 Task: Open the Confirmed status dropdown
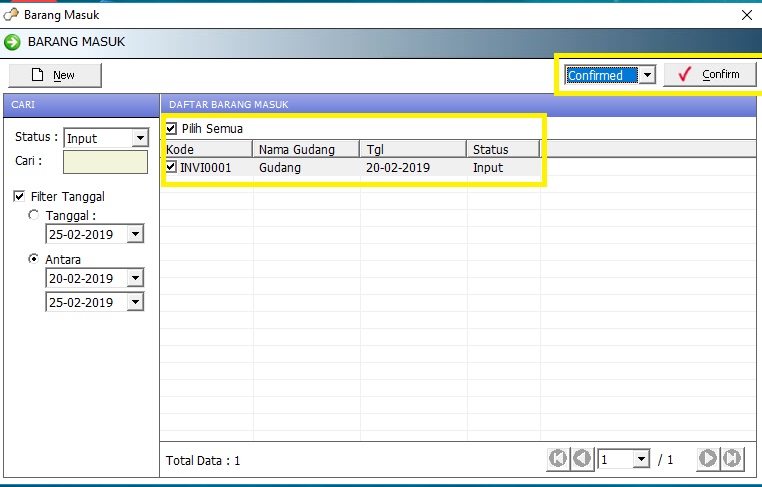click(x=647, y=75)
